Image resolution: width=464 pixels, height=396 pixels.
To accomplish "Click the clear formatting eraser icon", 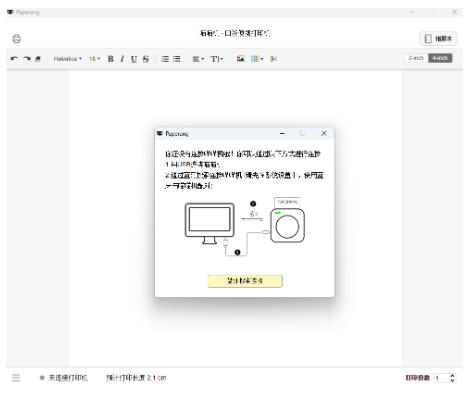I will [38, 59].
